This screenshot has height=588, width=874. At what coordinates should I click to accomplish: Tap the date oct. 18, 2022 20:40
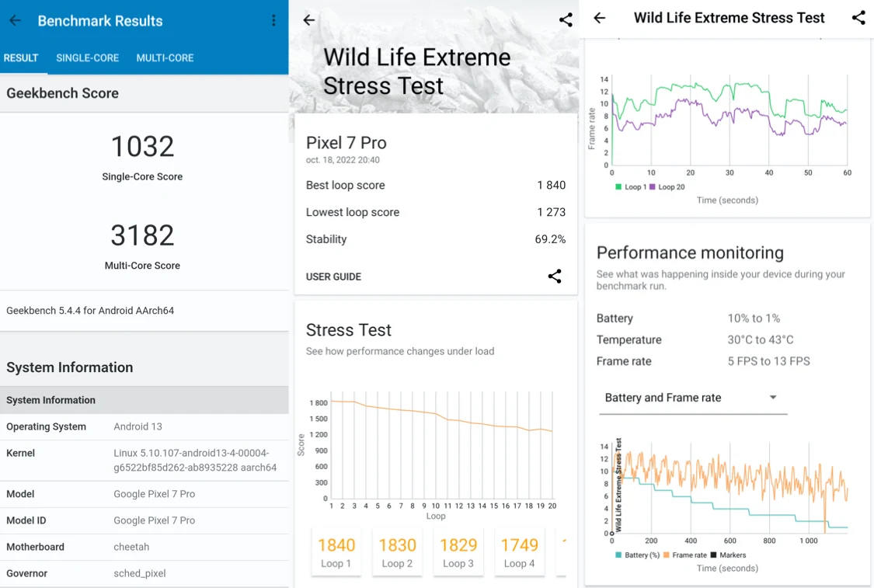(343, 160)
